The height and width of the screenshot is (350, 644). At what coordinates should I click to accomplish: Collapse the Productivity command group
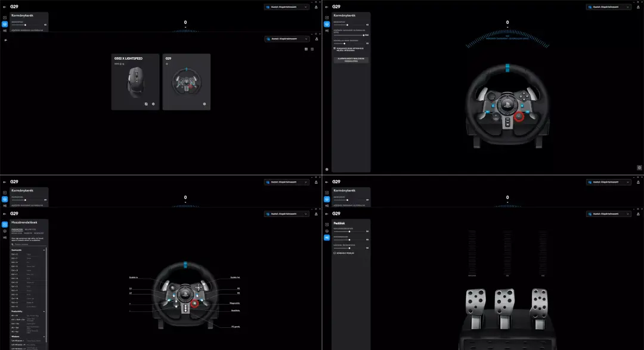click(x=44, y=311)
